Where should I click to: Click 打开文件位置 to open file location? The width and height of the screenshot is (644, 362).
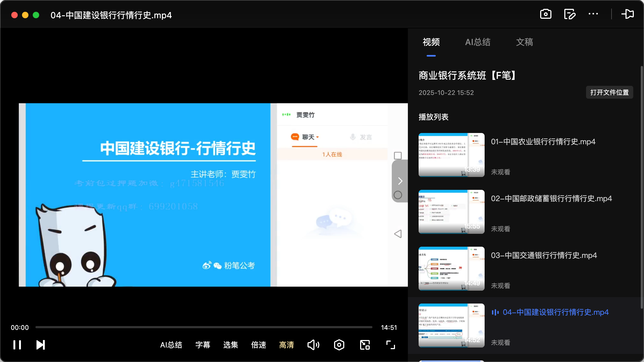click(x=609, y=92)
